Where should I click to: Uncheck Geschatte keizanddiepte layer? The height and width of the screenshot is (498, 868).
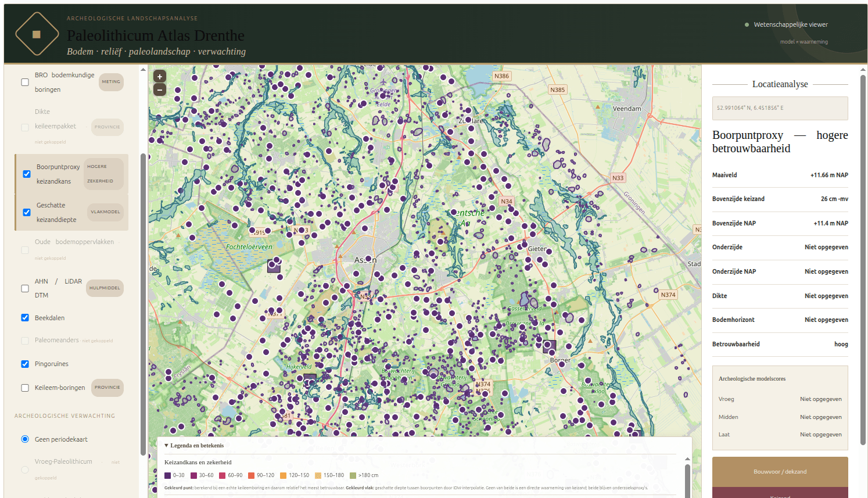point(27,212)
